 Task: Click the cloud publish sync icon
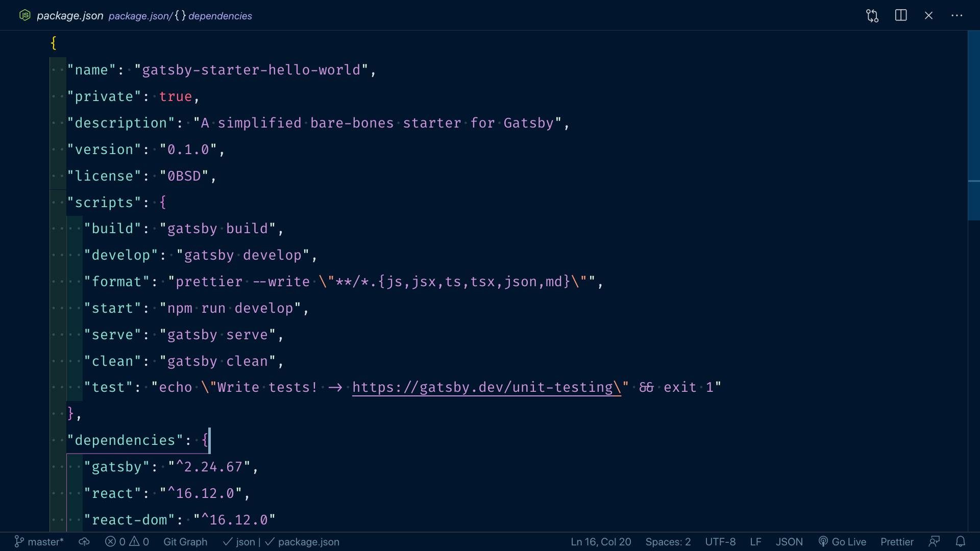(x=84, y=542)
